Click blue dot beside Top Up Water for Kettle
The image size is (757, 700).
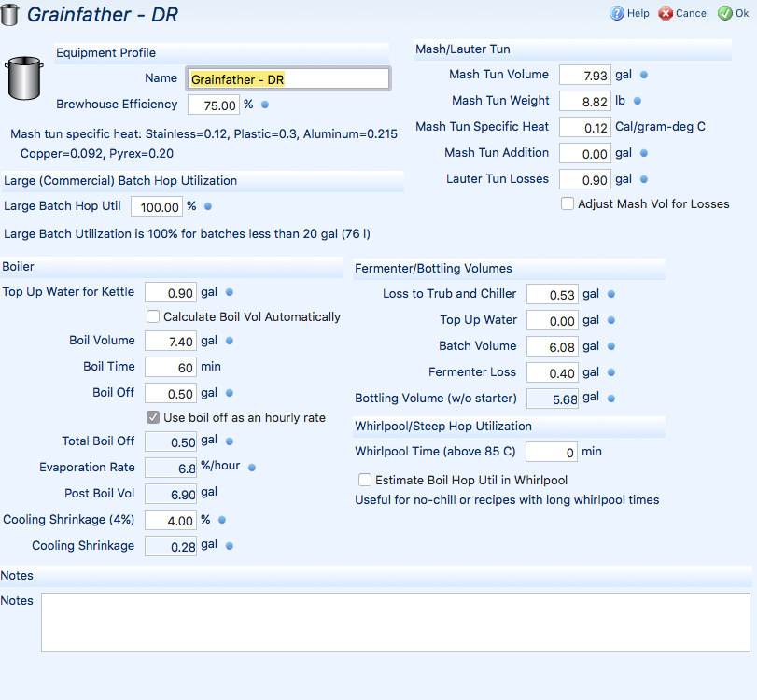(x=230, y=292)
